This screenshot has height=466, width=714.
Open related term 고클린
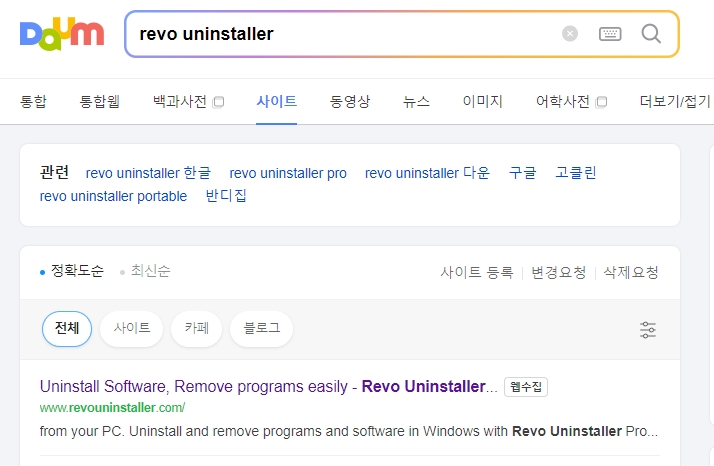576,173
